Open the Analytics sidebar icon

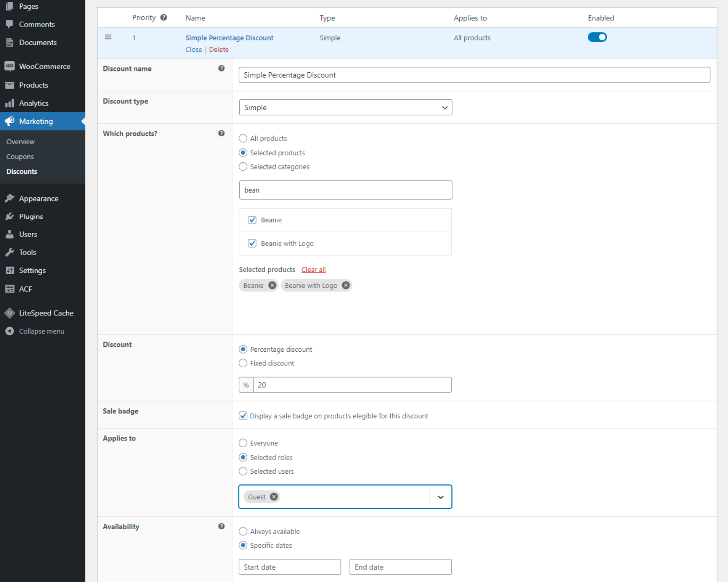point(10,103)
